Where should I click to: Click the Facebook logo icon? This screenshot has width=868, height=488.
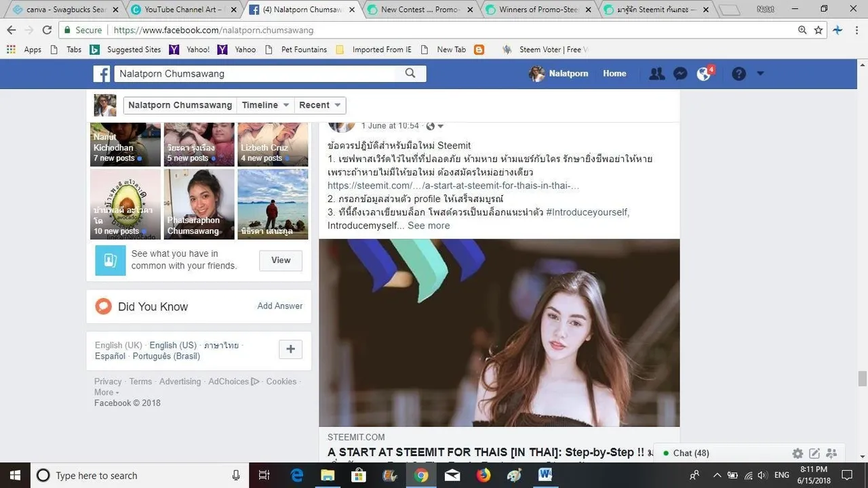pyautogui.click(x=102, y=74)
